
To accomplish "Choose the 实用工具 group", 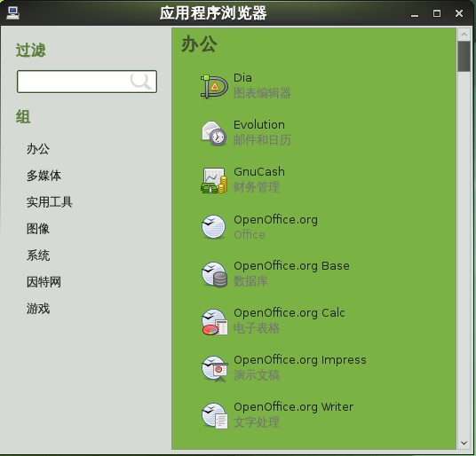I will [50, 202].
